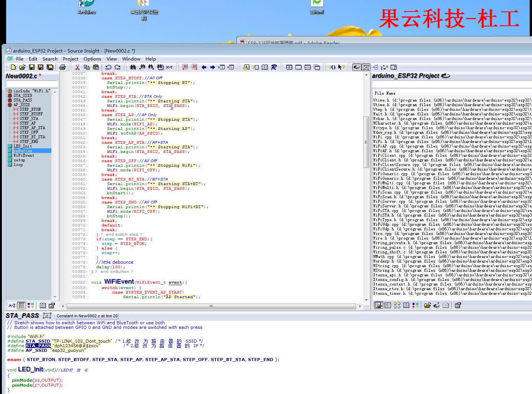This screenshot has height=394, width=532.
Task: Click the Undo arrow icon
Action: [108, 67]
